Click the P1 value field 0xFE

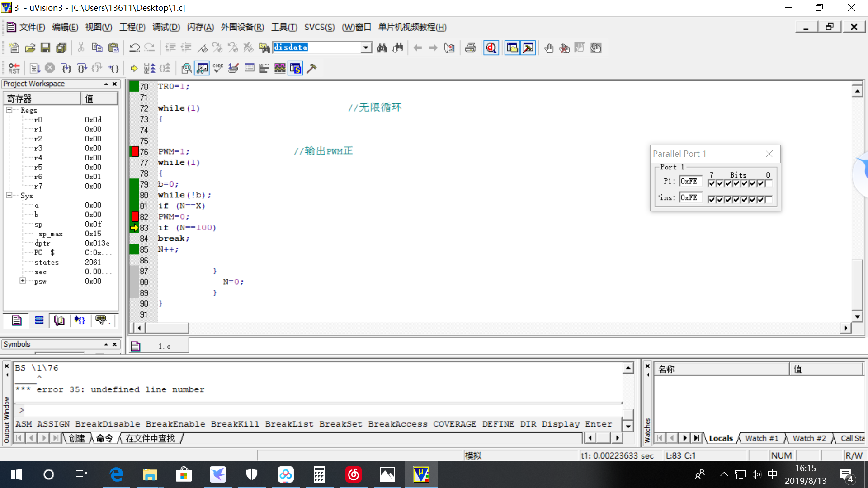[x=690, y=181]
